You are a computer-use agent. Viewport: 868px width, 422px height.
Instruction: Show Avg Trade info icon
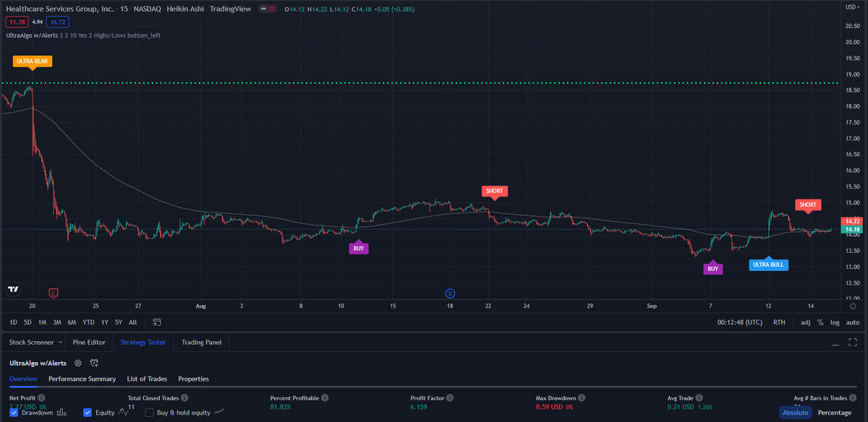point(700,398)
